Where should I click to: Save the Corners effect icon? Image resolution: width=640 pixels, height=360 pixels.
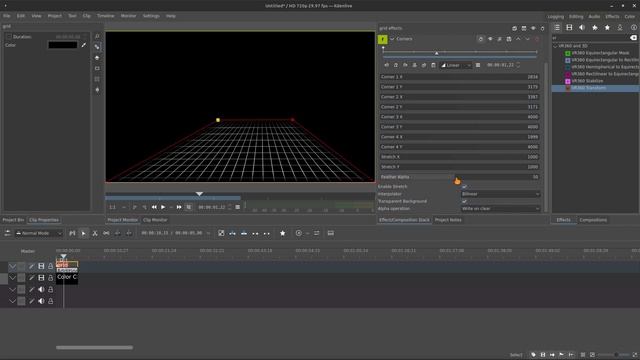[509, 39]
